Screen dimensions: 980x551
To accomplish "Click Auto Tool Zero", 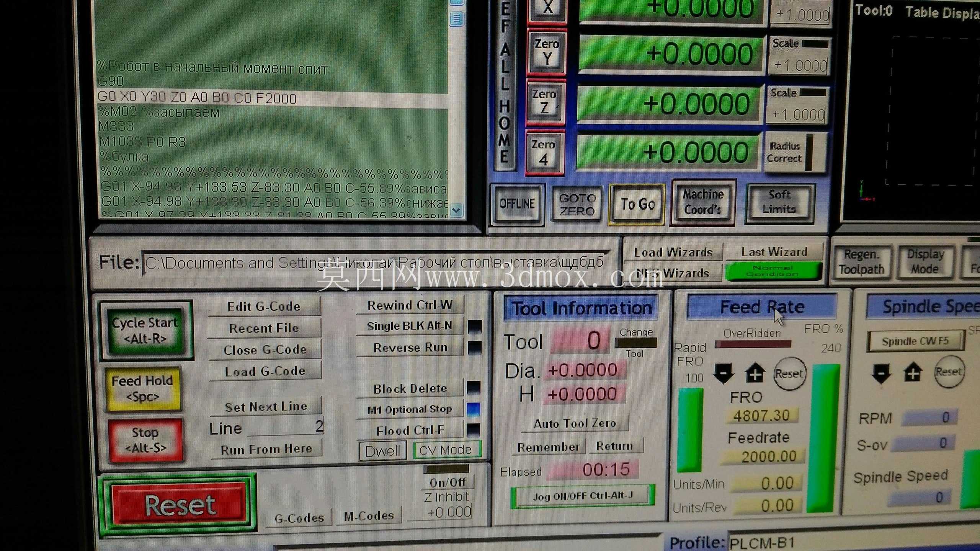I will [575, 424].
